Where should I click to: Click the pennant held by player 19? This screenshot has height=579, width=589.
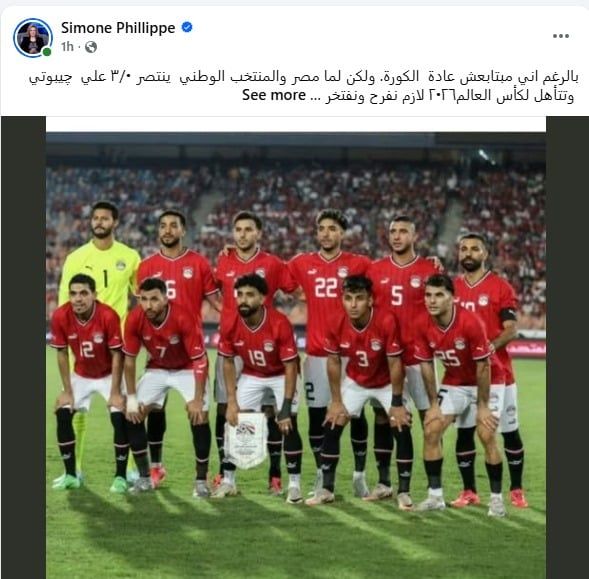[246, 440]
